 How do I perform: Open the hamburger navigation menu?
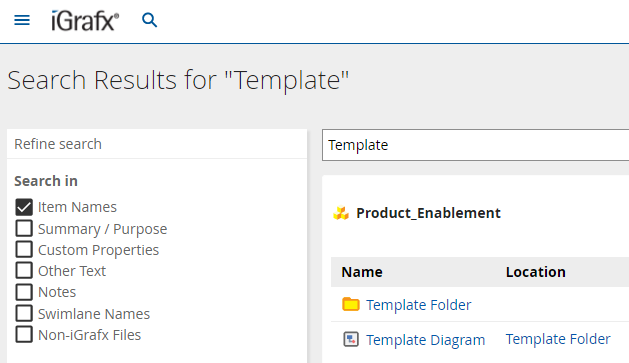(x=22, y=20)
